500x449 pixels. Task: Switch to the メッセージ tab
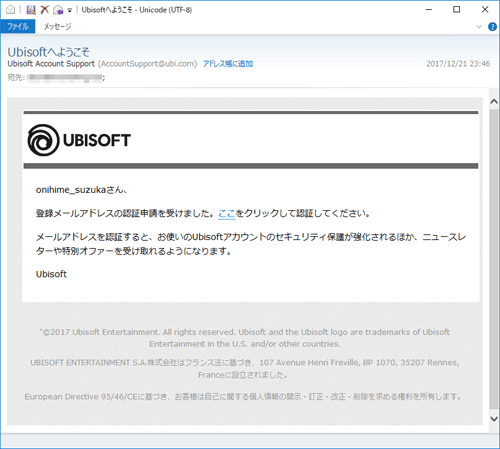57,26
